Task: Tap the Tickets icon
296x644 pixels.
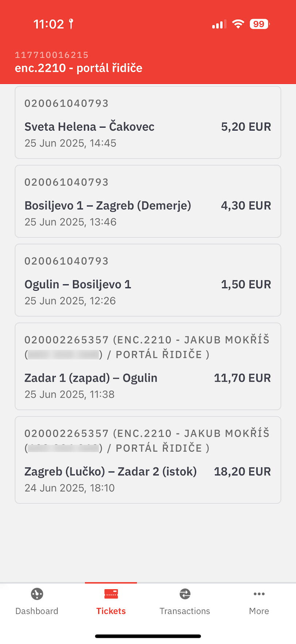Action: click(111, 594)
